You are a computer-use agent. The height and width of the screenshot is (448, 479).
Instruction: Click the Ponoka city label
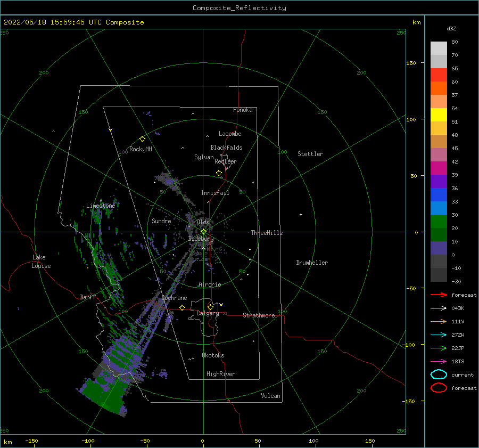point(243,110)
